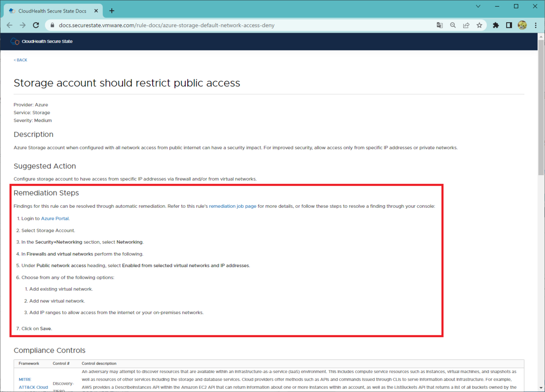The width and height of the screenshot is (545, 392).
Task: Go back via the < BACK link
Action: [20, 60]
